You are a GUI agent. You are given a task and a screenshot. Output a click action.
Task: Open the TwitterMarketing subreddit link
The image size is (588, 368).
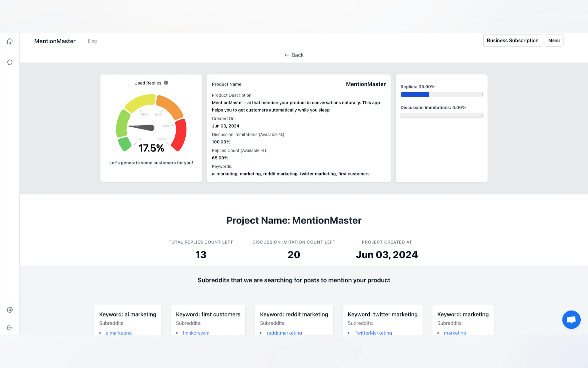(373, 333)
